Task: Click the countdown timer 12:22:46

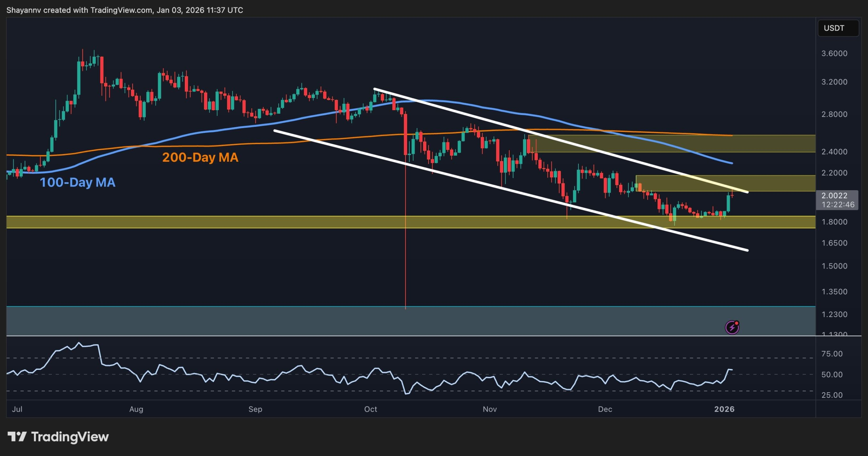Action: (839, 205)
